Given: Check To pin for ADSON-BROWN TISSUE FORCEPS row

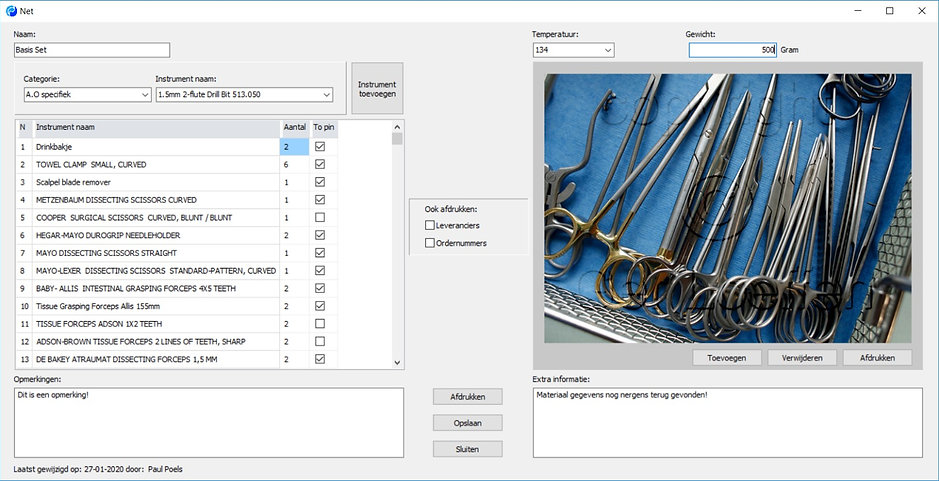Looking at the screenshot, I should (320, 341).
